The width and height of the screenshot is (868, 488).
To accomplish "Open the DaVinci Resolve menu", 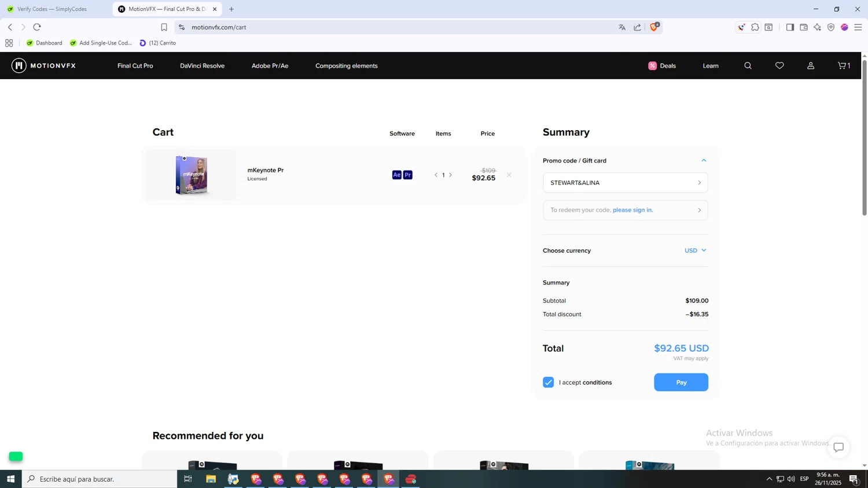I will click(x=202, y=66).
